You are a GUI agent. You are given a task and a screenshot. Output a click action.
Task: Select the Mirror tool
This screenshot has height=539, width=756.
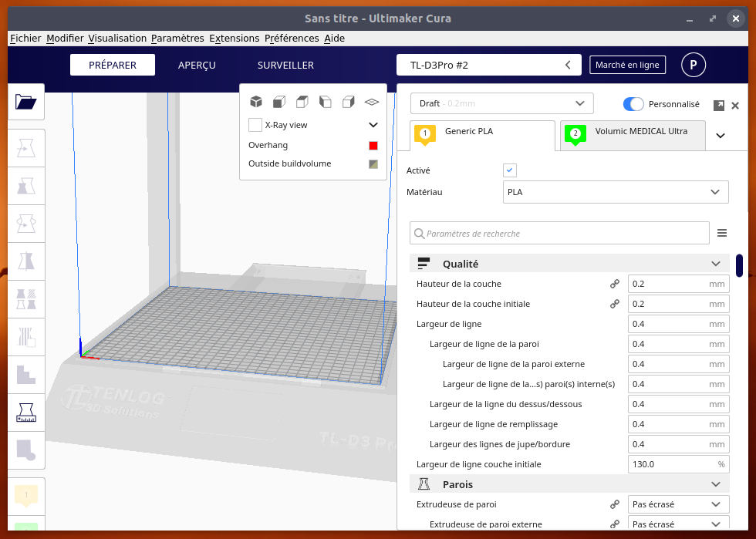(26, 261)
